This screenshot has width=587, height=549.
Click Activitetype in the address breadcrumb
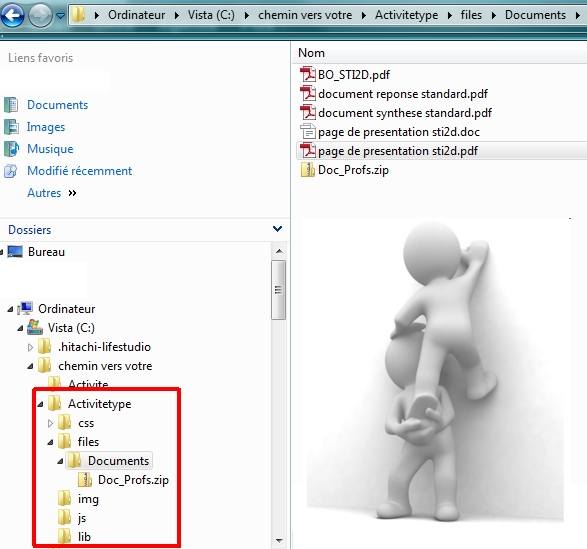[x=406, y=15]
